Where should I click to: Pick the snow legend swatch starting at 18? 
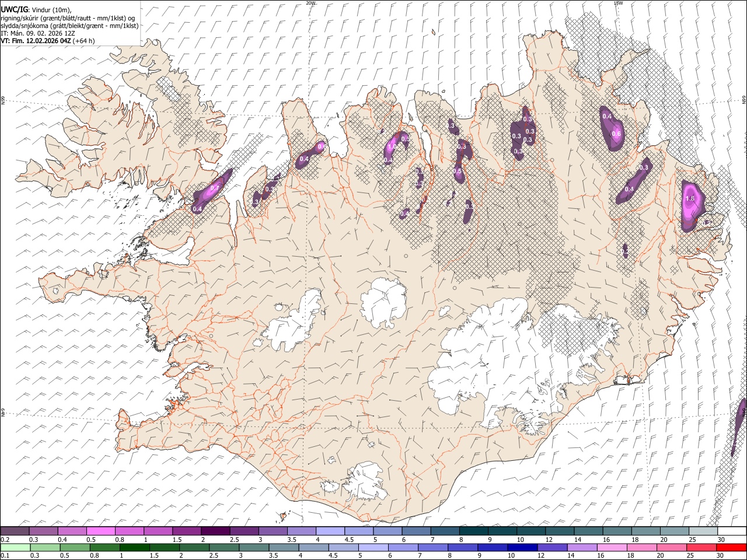645,531
